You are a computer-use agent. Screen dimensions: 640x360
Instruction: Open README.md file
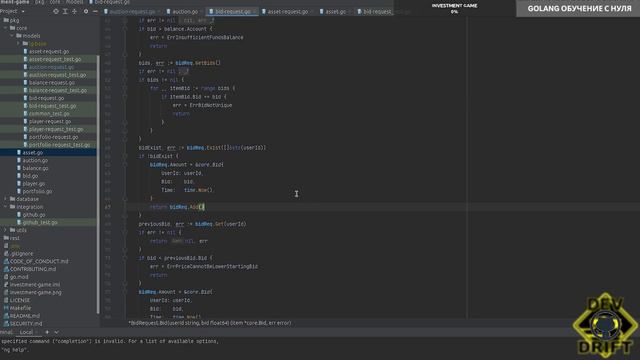[24, 316]
